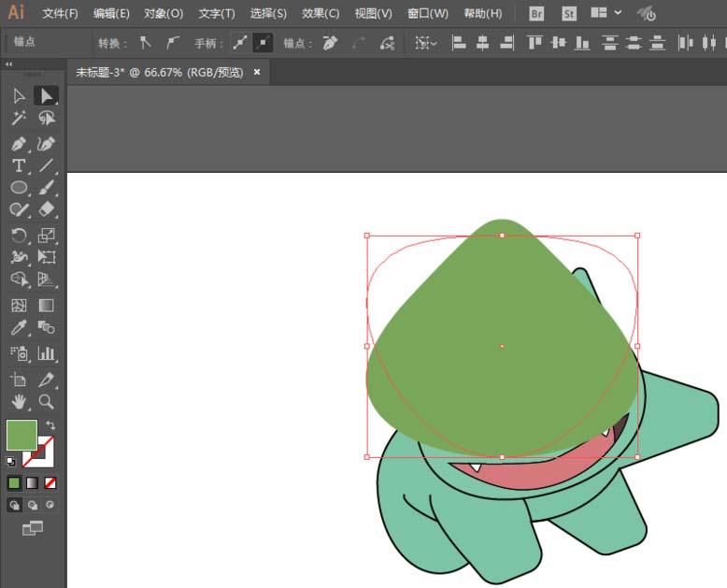
Task: Open the 视图(V) menu
Action: click(373, 13)
